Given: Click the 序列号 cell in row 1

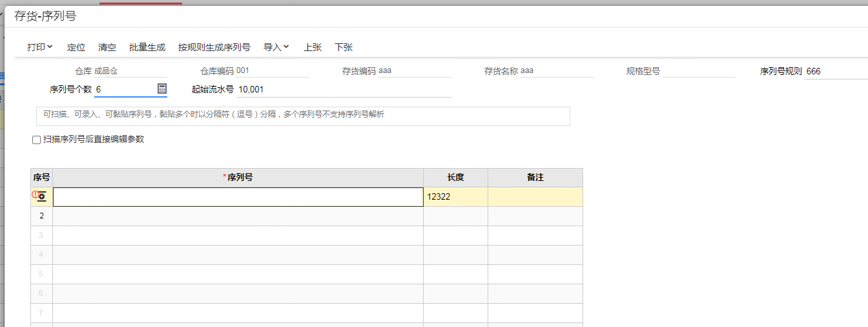Looking at the screenshot, I should tap(238, 197).
